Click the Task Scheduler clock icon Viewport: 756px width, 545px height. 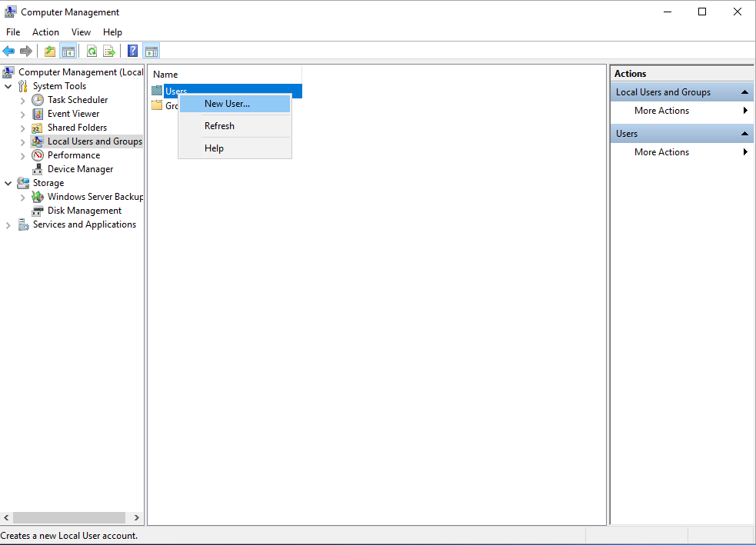38,100
